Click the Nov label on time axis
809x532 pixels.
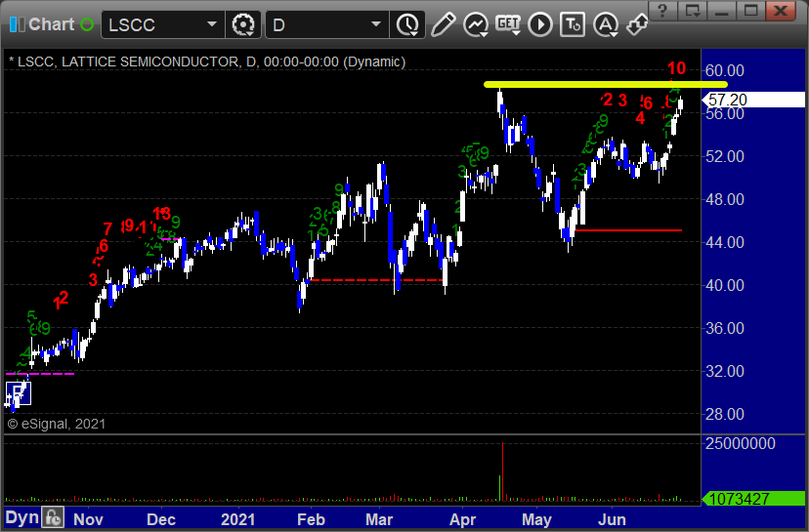coord(88,519)
